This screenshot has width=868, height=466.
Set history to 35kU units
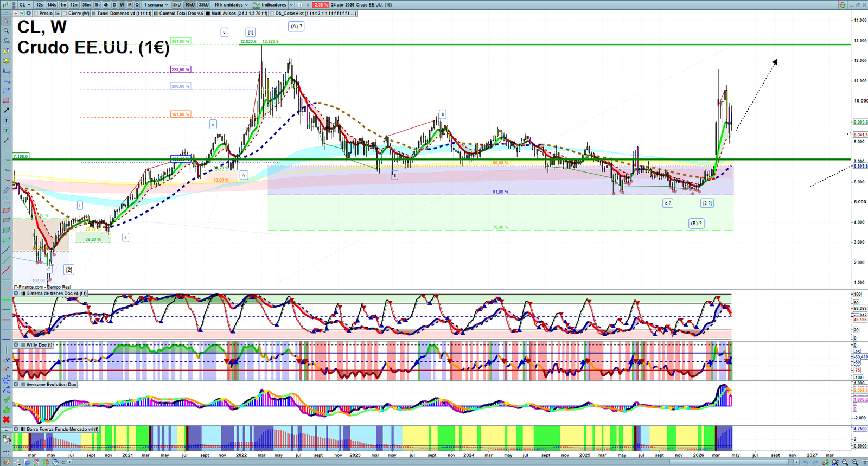click(x=203, y=5)
